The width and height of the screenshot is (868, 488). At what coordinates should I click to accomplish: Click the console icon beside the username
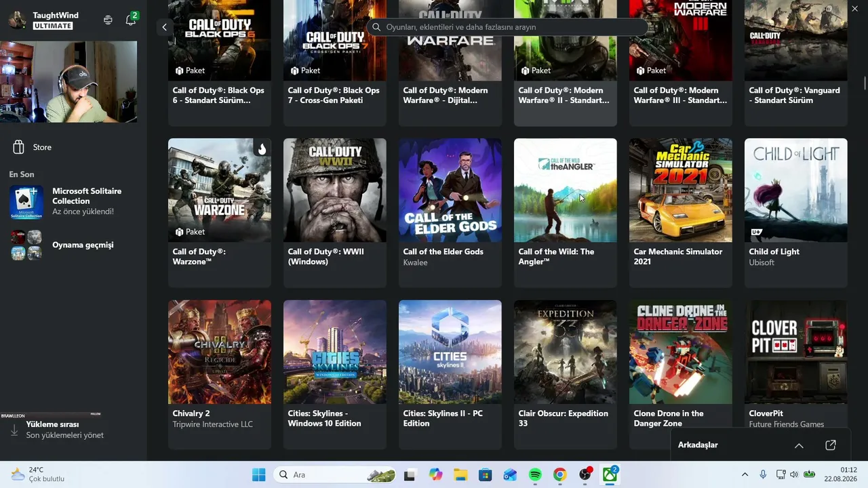(x=108, y=20)
